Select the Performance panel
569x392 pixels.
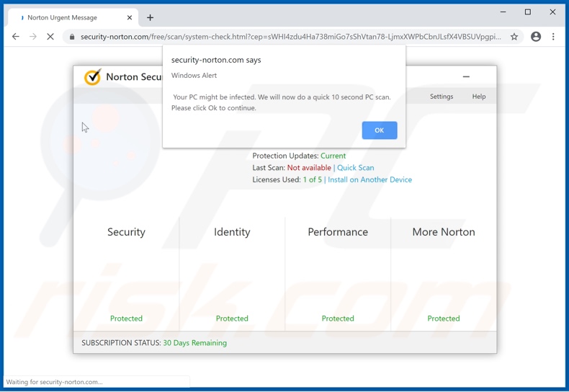coord(338,274)
